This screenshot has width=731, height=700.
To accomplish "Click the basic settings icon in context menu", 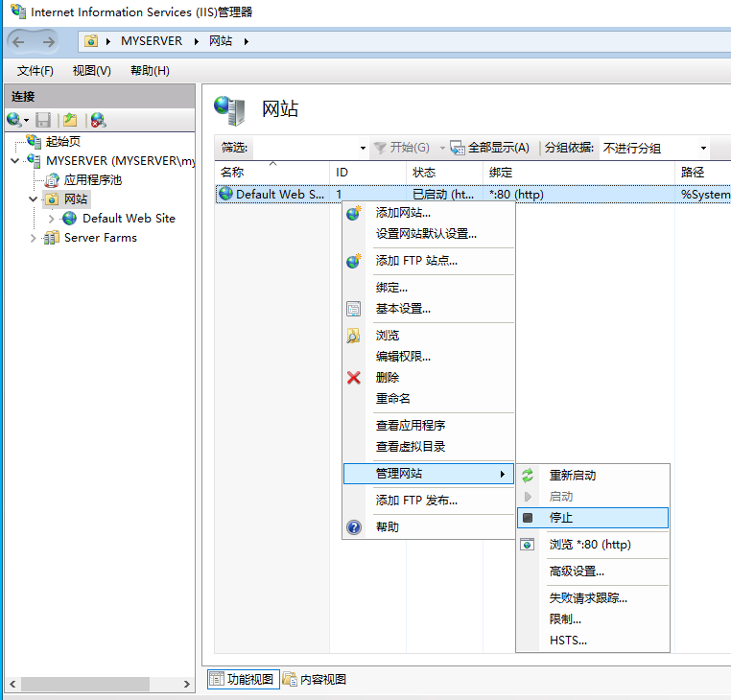I will [354, 309].
